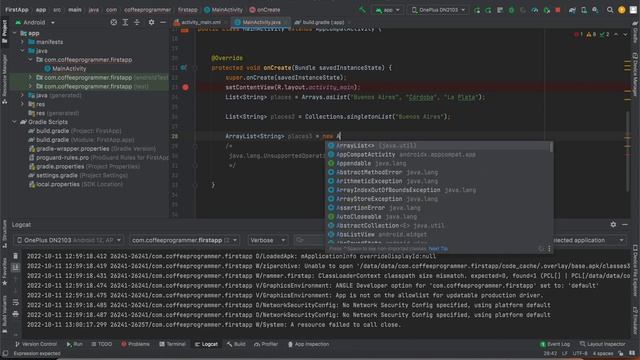Click the completion popup scrollbar
The width and height of the screenshot is (640, 360).
(x=551, y=147)
